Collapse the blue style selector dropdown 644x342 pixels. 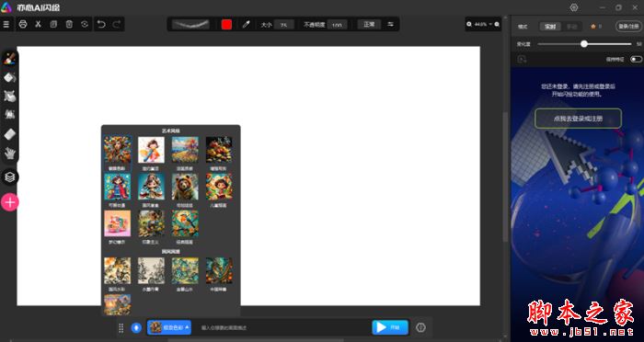point(169,327)
